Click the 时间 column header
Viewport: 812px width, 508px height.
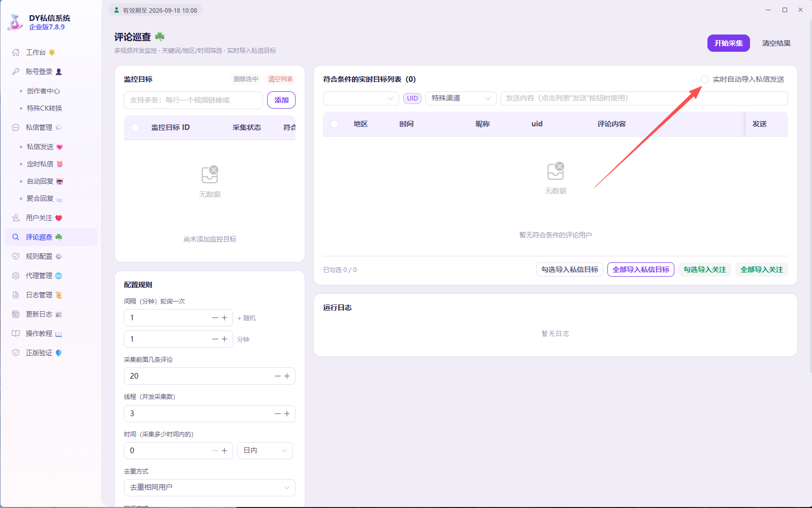[x=406, y=124]
